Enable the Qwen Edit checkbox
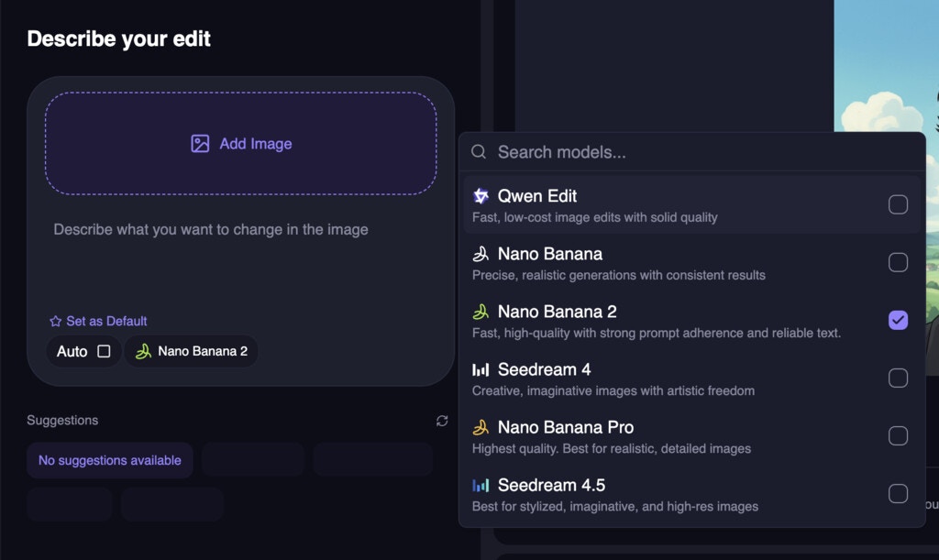The image size is (939, 560). click(898, 204)
